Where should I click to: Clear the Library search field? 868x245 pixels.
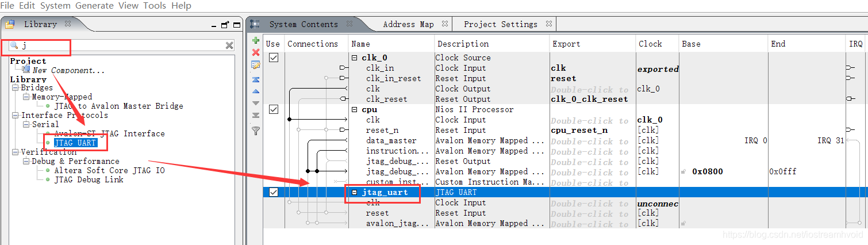tap(229, 45)
